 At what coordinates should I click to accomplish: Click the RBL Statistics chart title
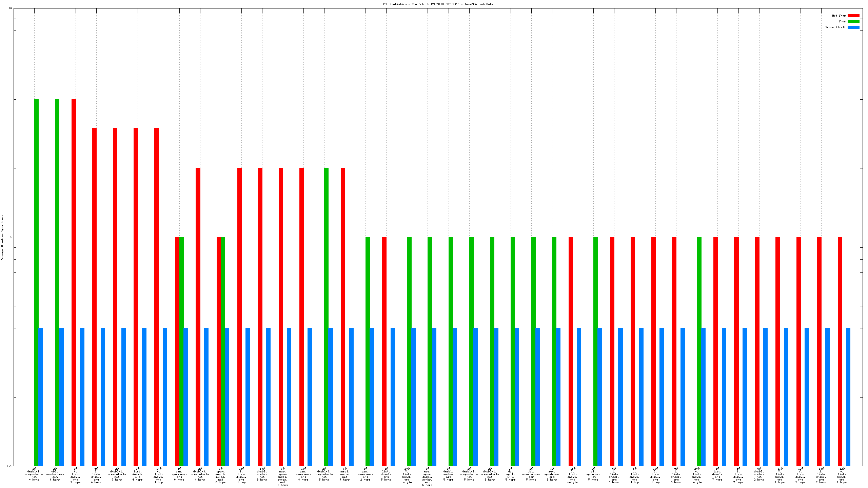tap(438, 4)
